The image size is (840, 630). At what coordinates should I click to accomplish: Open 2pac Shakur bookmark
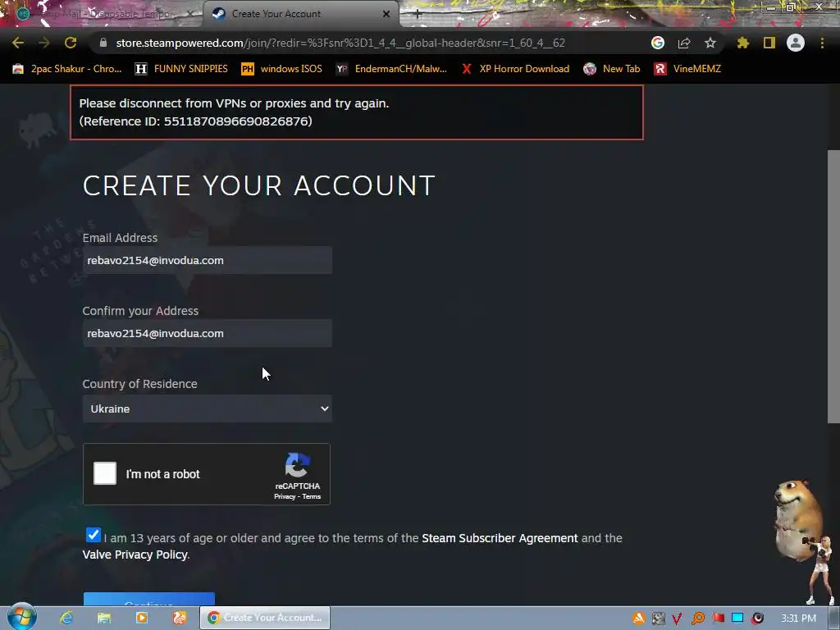[x=67, y=69]
